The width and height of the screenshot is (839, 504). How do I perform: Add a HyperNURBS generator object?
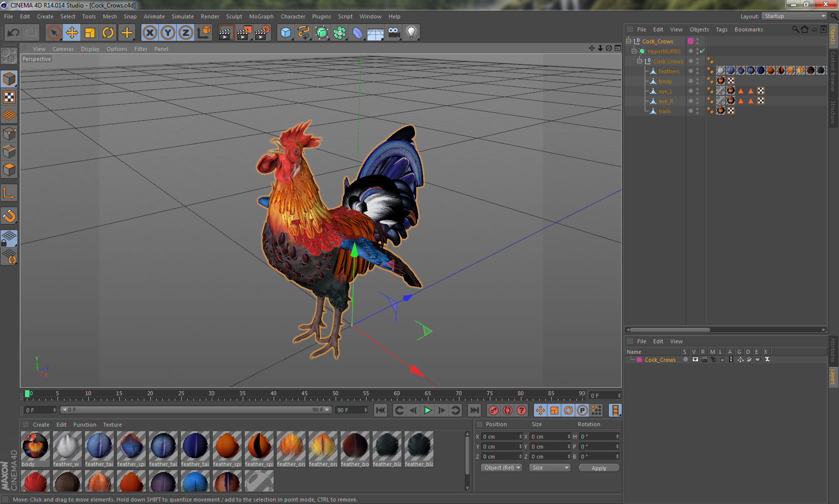coord(322,33)
